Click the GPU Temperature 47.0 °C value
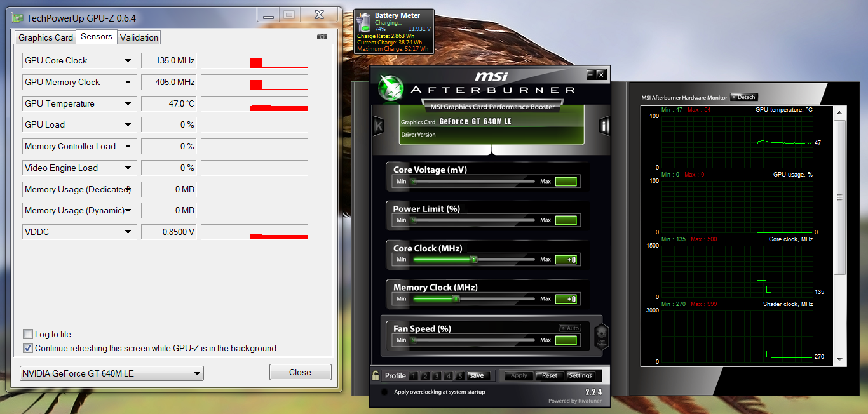This screenshot has width=868, height=414. pyautogui.click(x=168, y=104)
